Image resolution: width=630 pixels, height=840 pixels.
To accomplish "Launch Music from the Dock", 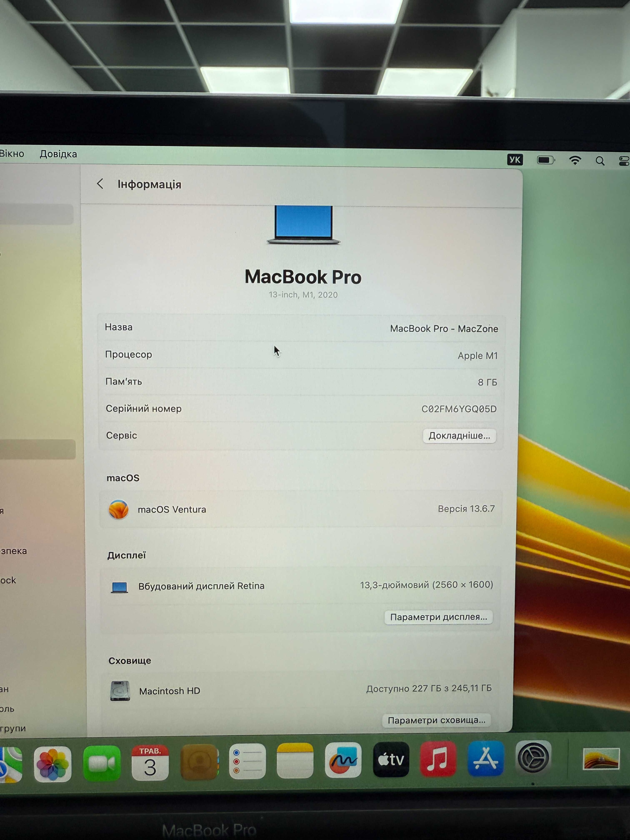I will tap(438, 759).
